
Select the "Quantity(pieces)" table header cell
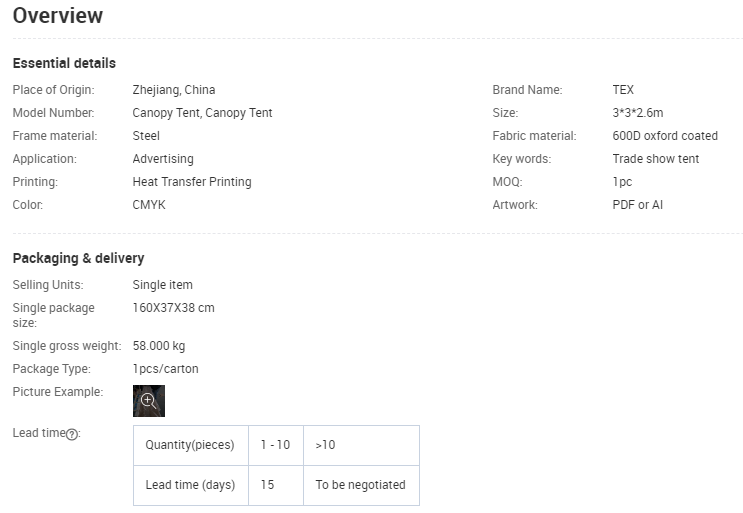pos(190,445)
